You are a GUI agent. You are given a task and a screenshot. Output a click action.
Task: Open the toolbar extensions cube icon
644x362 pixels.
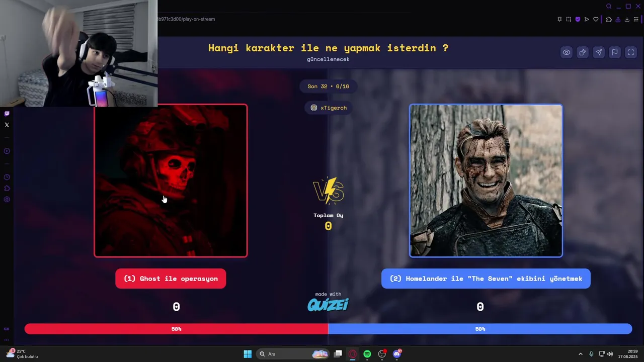pos(609,19)
